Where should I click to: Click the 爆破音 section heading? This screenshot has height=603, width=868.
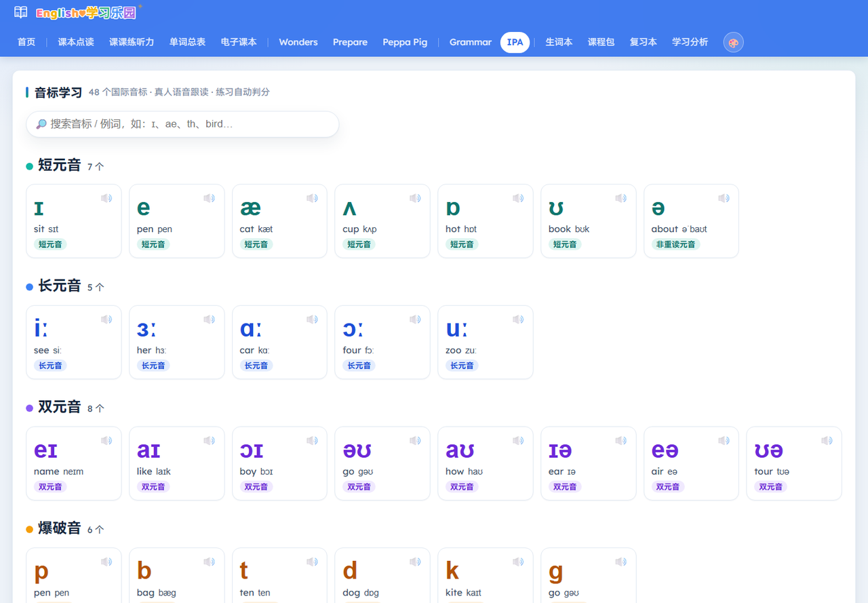click(x=60, y=528)
